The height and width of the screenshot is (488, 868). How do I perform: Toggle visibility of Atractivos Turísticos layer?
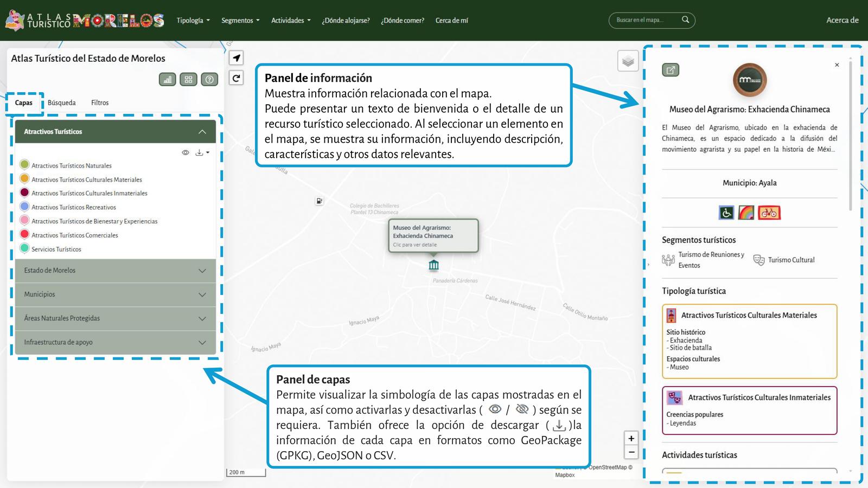click(186, 153)
